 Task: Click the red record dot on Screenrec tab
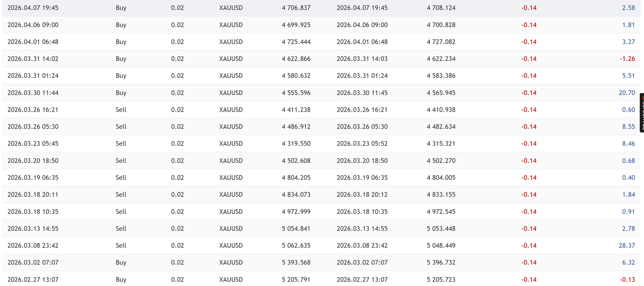[643, 98]
